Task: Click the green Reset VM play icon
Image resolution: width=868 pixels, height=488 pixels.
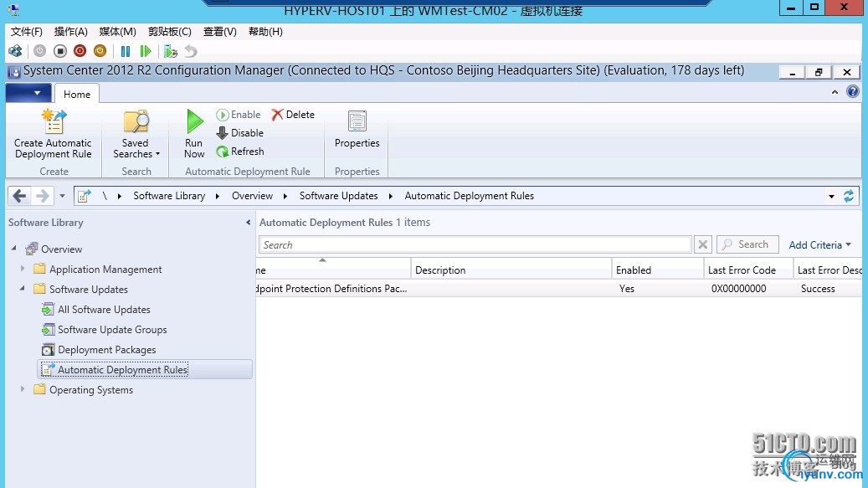Action: (146, 51)
